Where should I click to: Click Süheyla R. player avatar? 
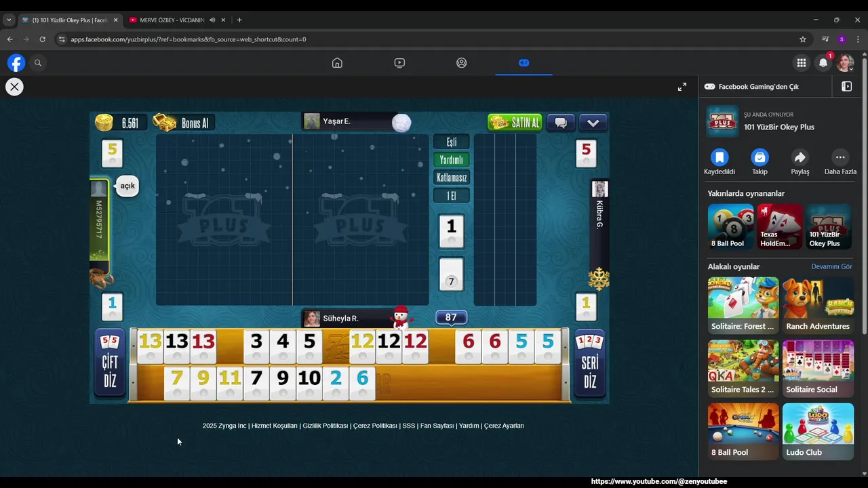312,319
